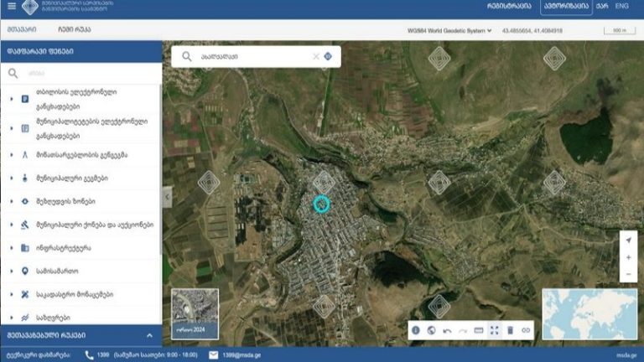Click the undo arrow in map toolbar
Screen dimensions: 644x362
[447, 330]
